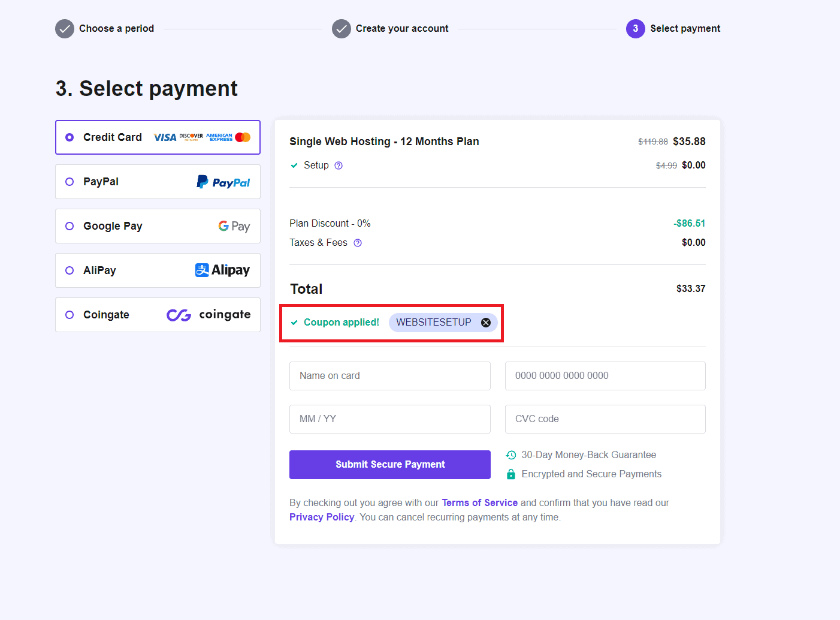The image size is (840, 620).
Task: Open the Setup help question icon
Action: tap(339, 165)
